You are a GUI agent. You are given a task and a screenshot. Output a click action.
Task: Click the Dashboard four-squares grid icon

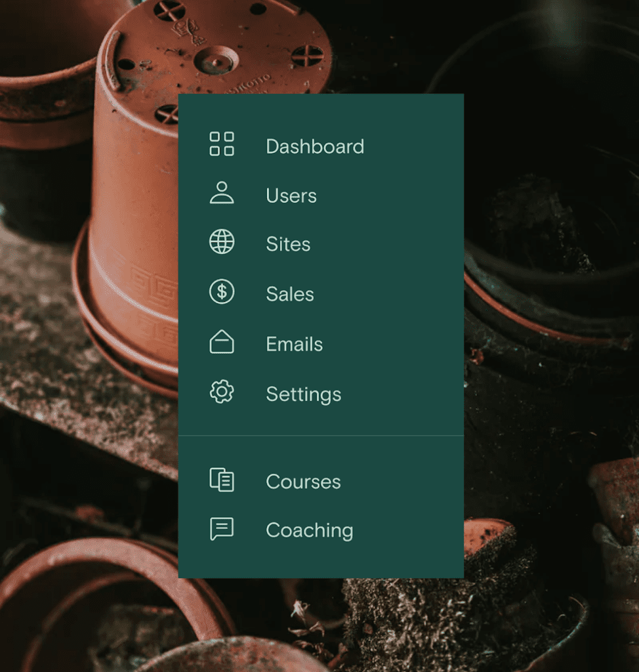[222, 144]
